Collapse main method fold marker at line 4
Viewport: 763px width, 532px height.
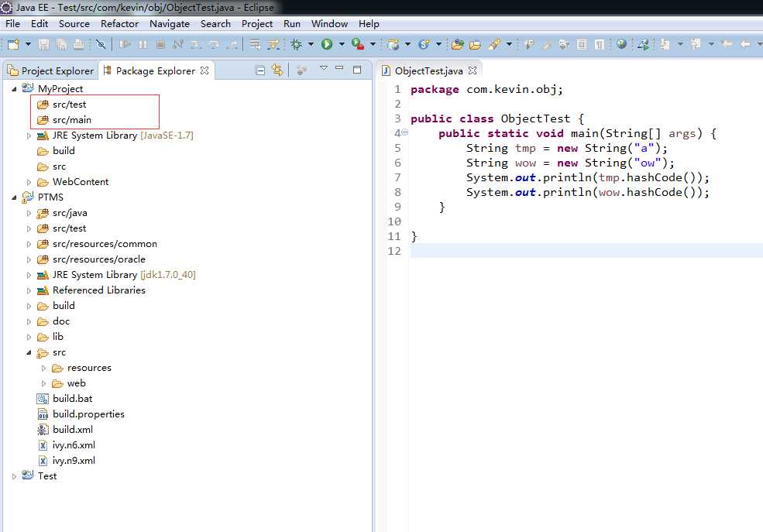[x=405, y=132]
